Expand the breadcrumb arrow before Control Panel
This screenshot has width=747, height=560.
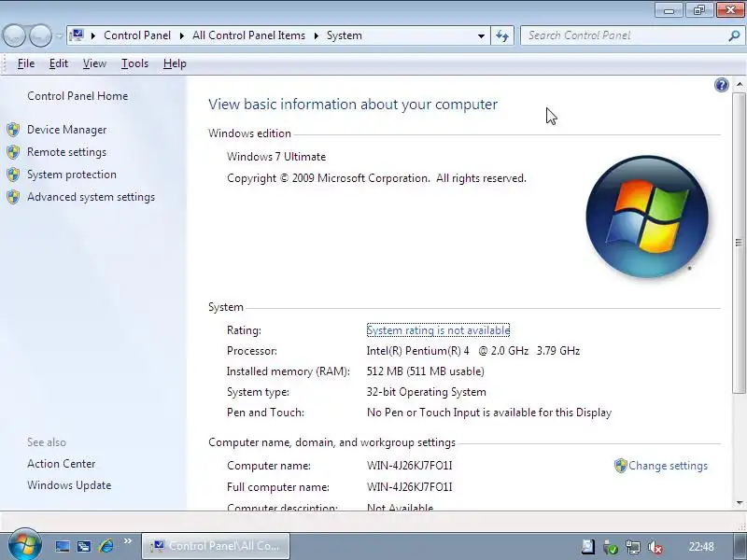tap(93, 35)
